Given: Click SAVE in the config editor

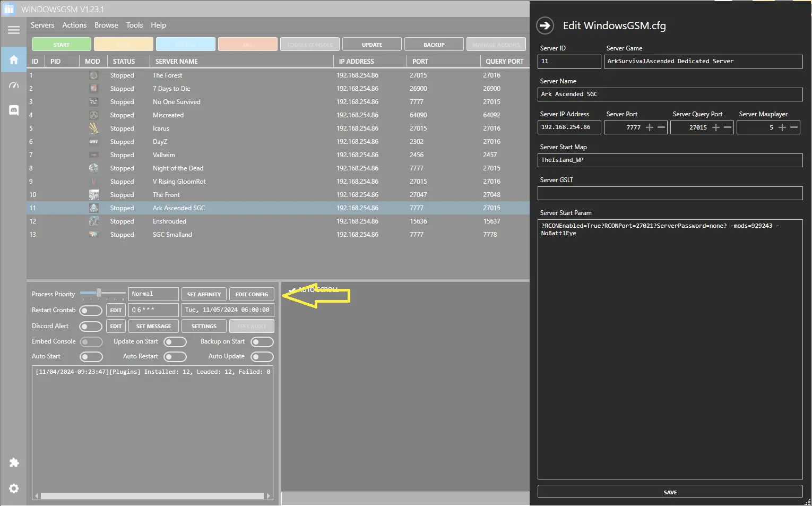Looking at the screenshot, I should (670, 492).
